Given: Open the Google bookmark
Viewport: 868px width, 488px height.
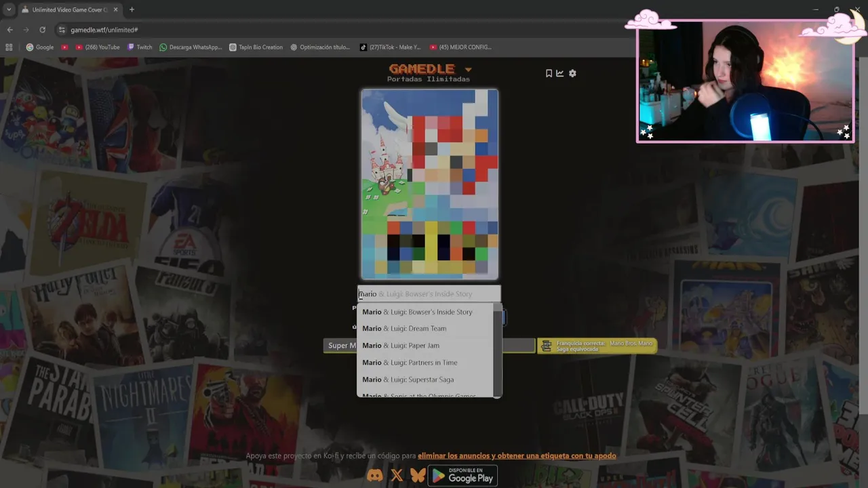Looking at the screenshot, I should [x=40, y=47].
